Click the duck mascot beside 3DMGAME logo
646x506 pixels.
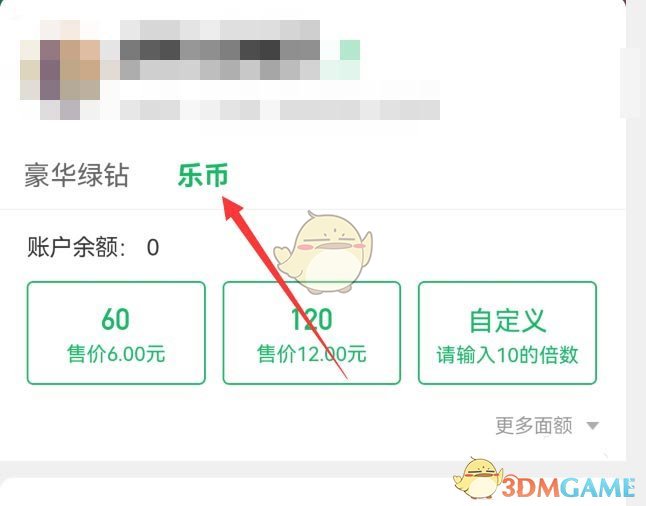[x=478, y=477]
